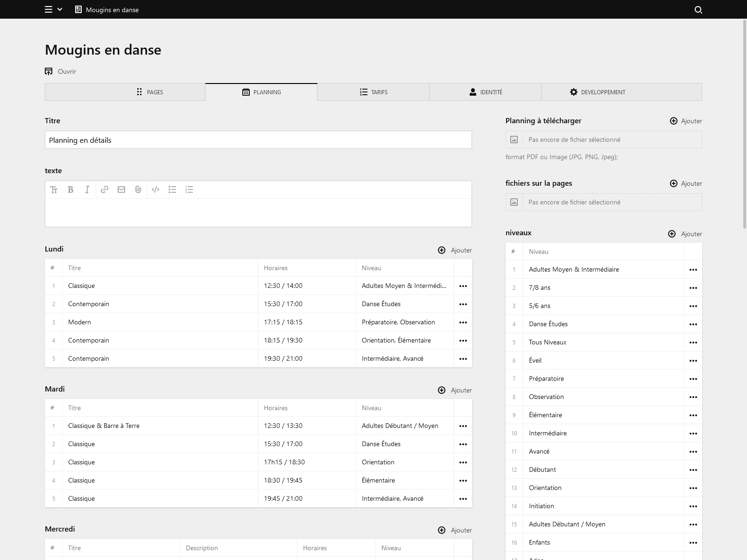Insert an email link in the texte editor
747x560 pixels.
(121, 189)
